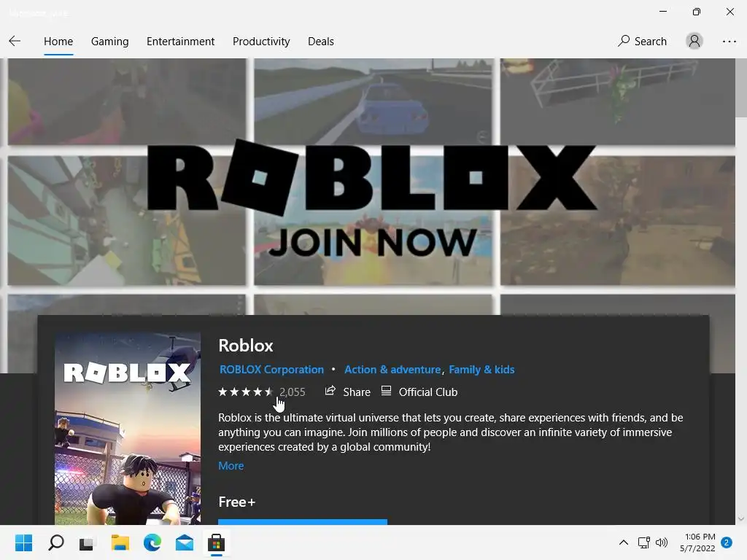The height and width of the screenshot is (560, 747).
Task: Open the Windows Start menu
Action: click(23, 542)
